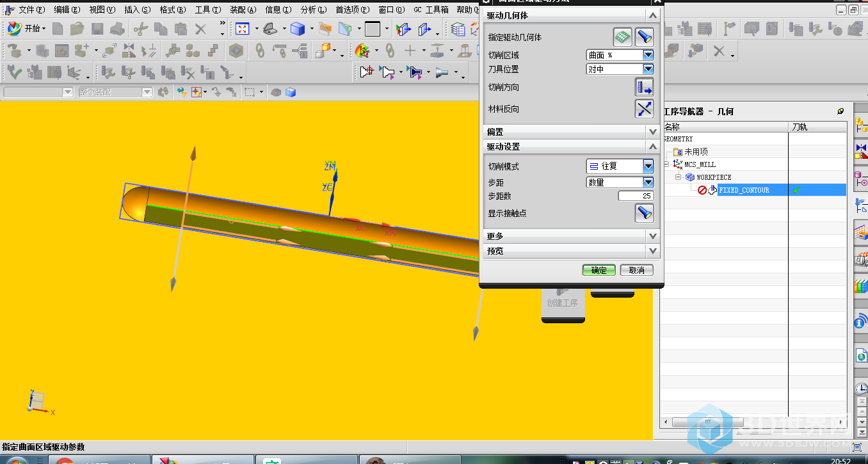Open the 整个装配 scope dropdown
The image size is (868, 464).
[x=147, y=92]
